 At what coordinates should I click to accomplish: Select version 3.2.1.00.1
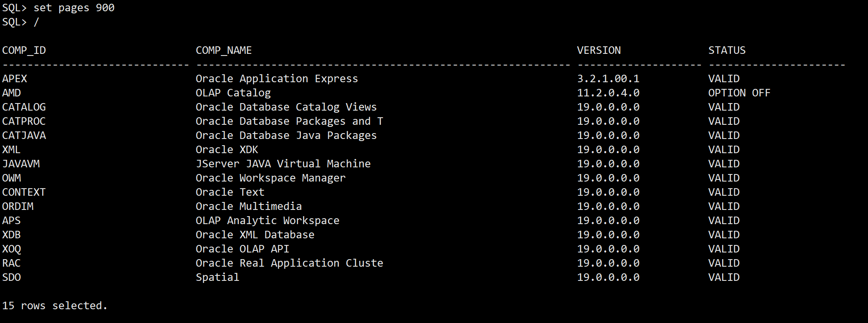tap(608, 79)
